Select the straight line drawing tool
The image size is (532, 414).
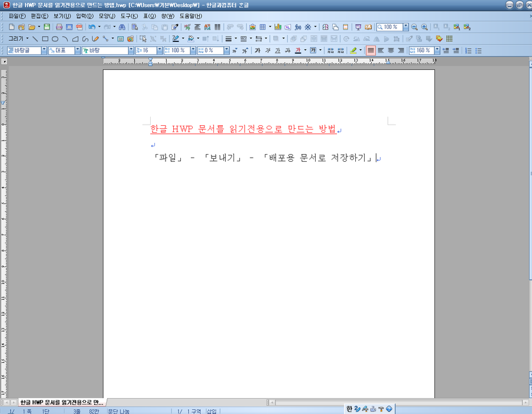tap(35, 39)
